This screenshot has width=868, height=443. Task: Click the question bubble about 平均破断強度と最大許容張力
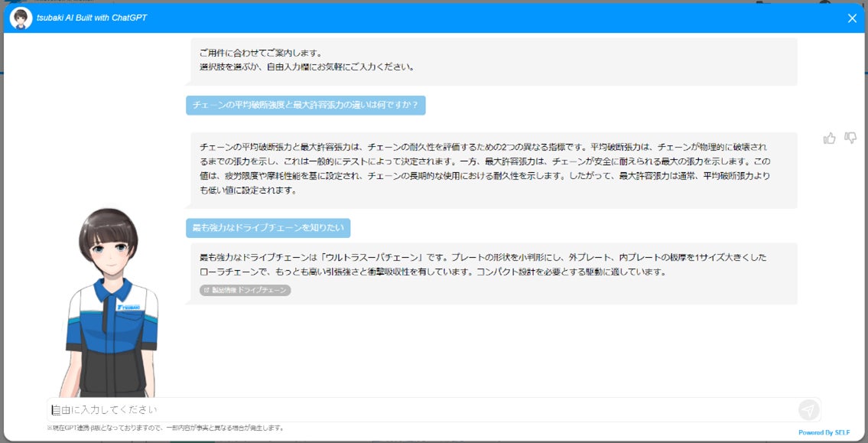pyautogui.click(x=306, y=106)
